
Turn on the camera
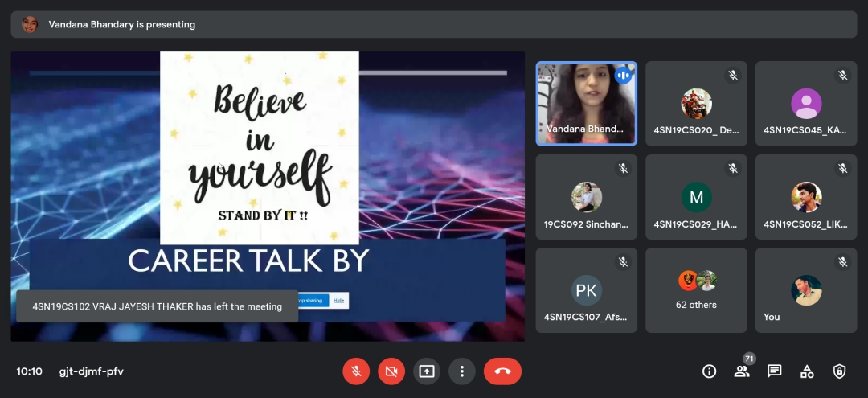(x=391, y=371)
